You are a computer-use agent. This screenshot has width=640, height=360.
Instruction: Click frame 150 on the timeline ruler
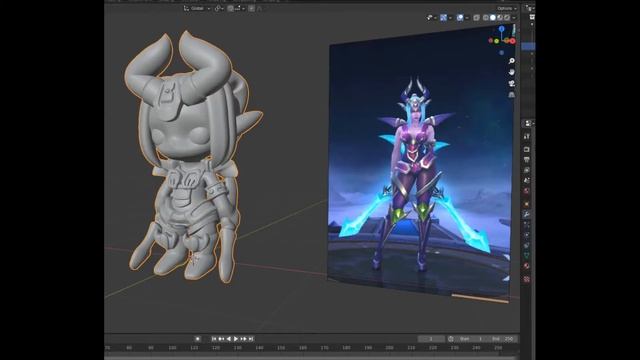pyautogui.click(x=281, y=348)
